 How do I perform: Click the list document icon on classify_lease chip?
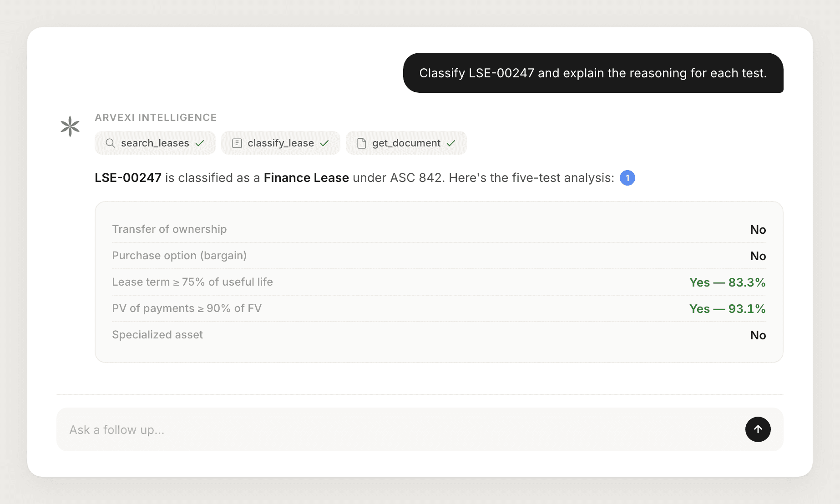point(237,143)
